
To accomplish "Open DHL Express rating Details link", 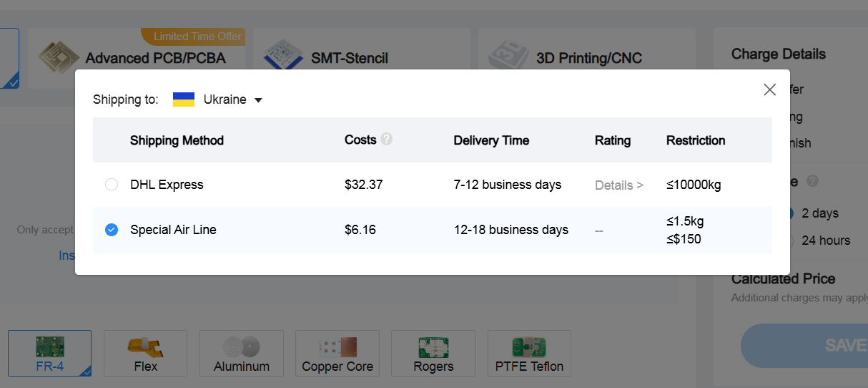I will coord(618,185).
